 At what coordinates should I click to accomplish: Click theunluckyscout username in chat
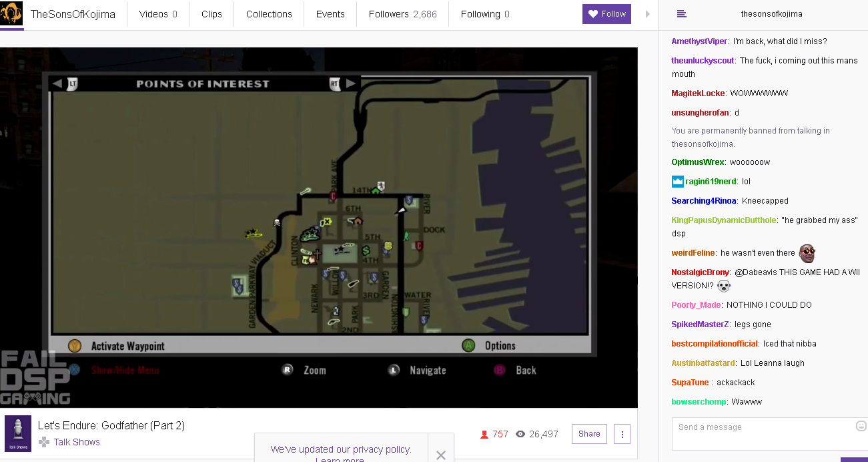pos(703,61)
